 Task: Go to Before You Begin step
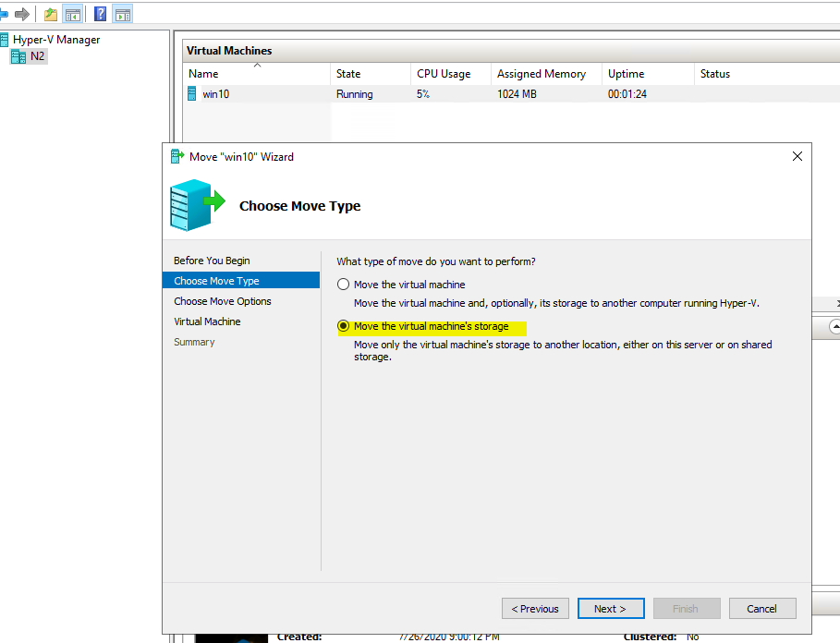point(212,261)
